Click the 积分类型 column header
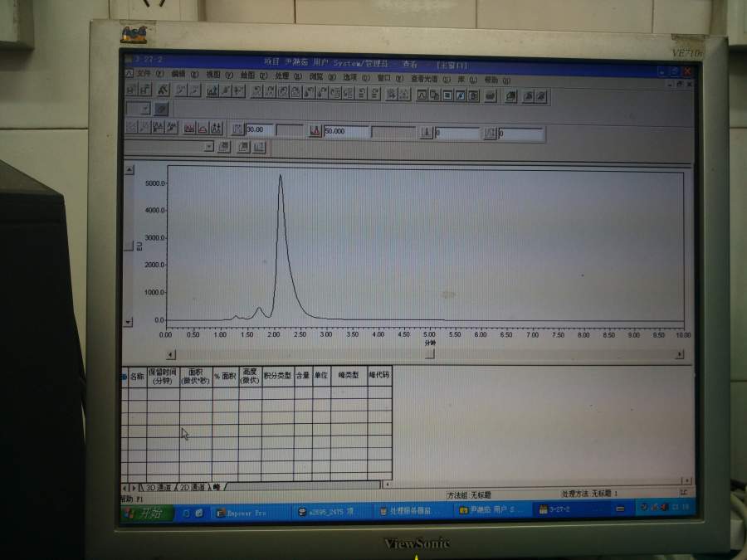The width and height of the screenshot is (747, 560). (x=278, y=376)
